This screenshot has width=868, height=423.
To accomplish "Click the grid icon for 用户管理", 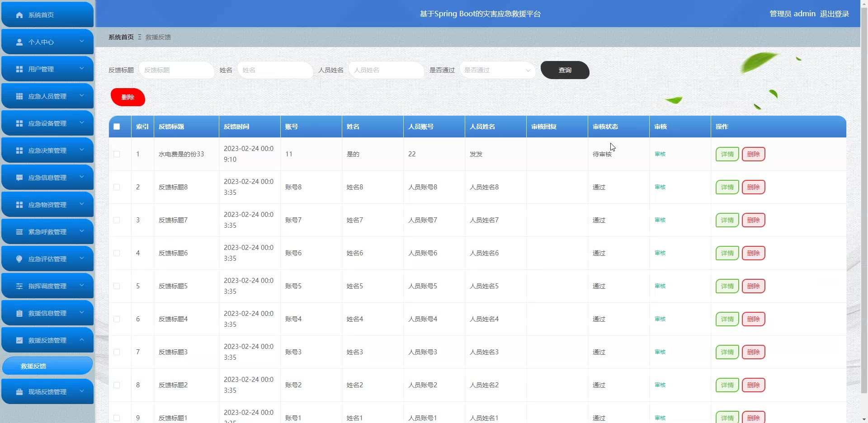I will click(x=19, y=69).
